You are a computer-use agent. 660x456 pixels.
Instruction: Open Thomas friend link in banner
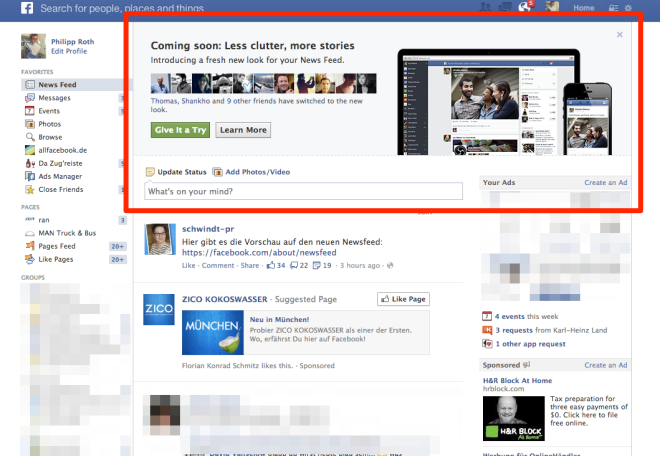pos(164,101)
